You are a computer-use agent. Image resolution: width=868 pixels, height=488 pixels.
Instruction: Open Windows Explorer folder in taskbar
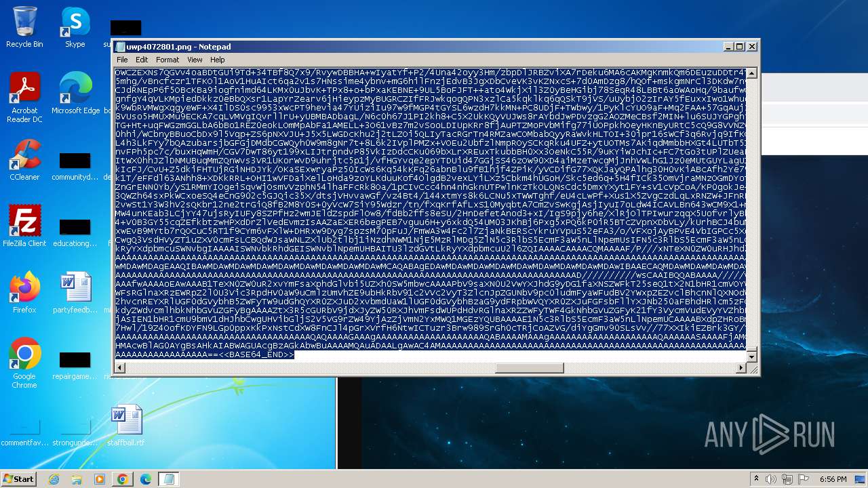pyautogui.click(x=77, y=479)
